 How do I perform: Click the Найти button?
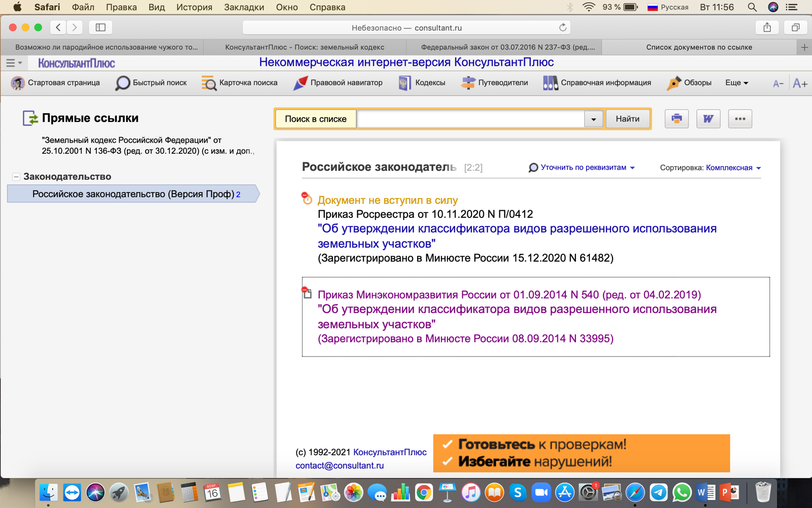click(x=628, y=119)
